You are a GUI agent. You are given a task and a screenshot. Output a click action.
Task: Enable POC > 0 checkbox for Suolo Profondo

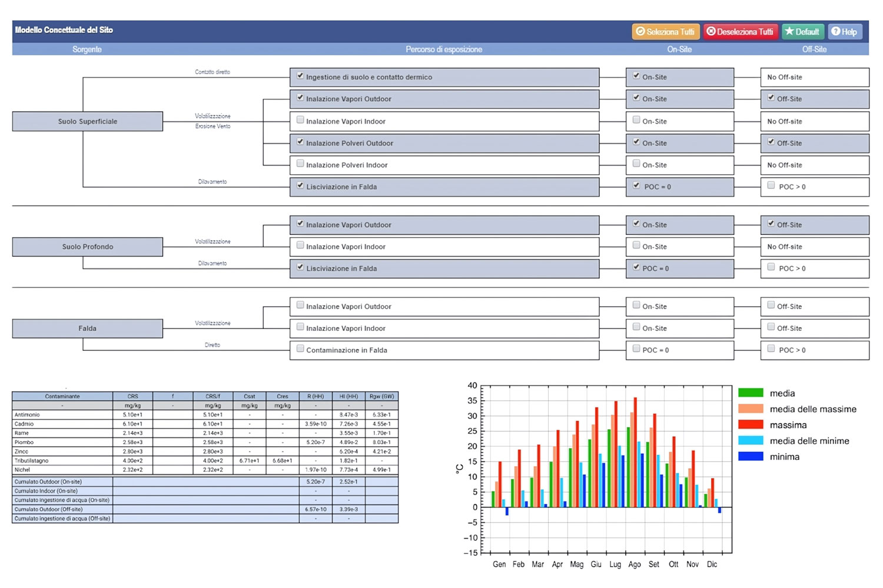coord(771,267)
